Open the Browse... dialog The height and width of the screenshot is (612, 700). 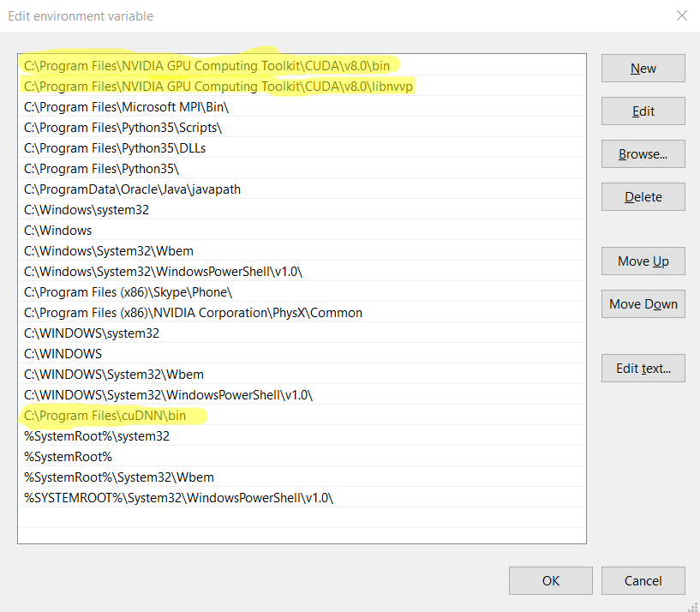pyautogui.click(x=643, y=154)
